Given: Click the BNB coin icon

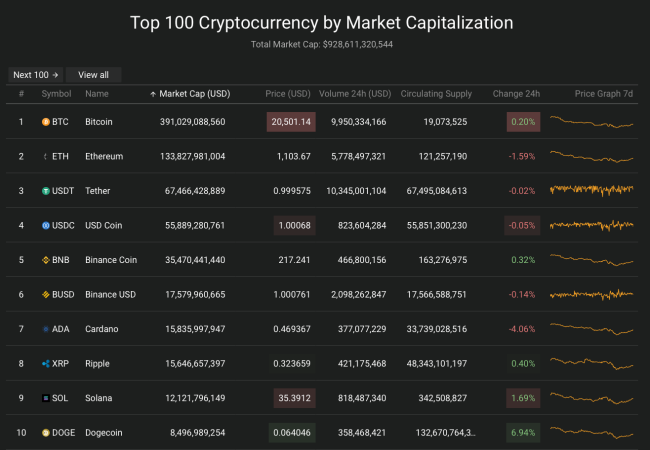Looking at the screenshot, I should pos(46,260).
